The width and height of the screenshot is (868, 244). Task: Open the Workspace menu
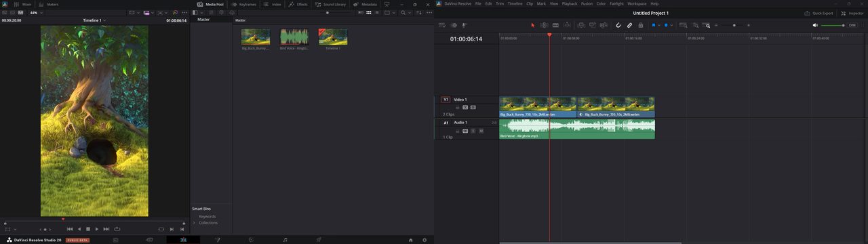pos(637,4)
